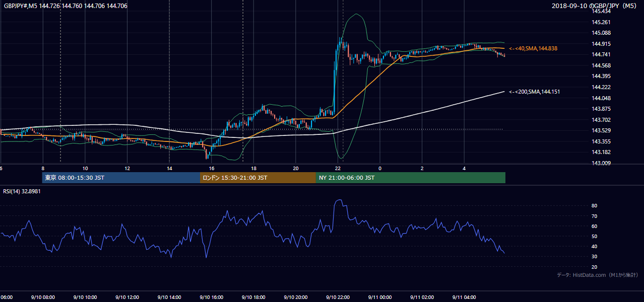Click price axis value 143.182

(x=601, y=152)
